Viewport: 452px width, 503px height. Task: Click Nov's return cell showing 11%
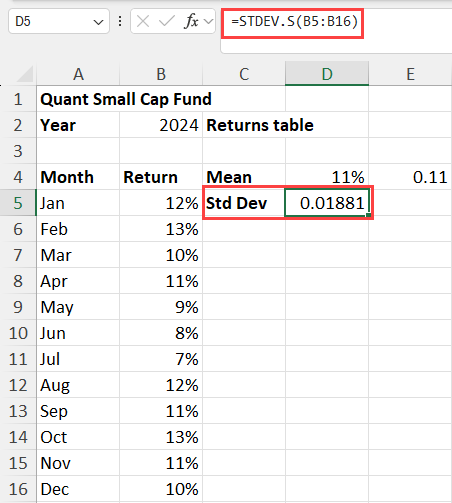click(x=161, y=463)
